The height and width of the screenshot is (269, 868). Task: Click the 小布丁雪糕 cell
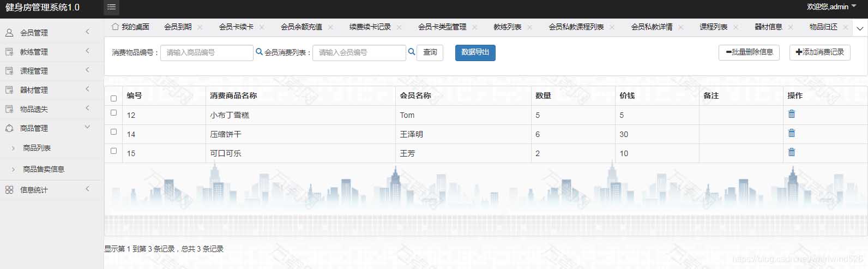click(x=300, y=115)
